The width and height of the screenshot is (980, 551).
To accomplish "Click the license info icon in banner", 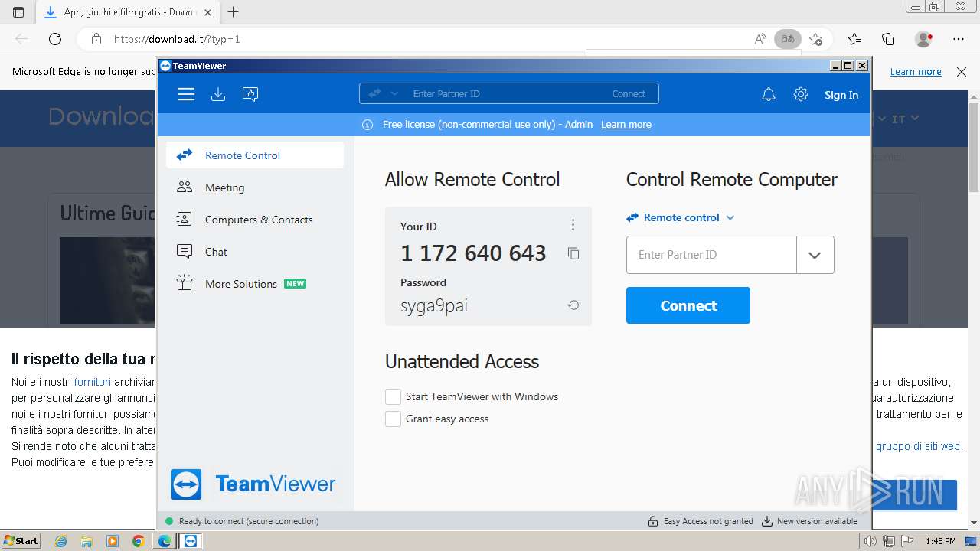I will (367, 125).
